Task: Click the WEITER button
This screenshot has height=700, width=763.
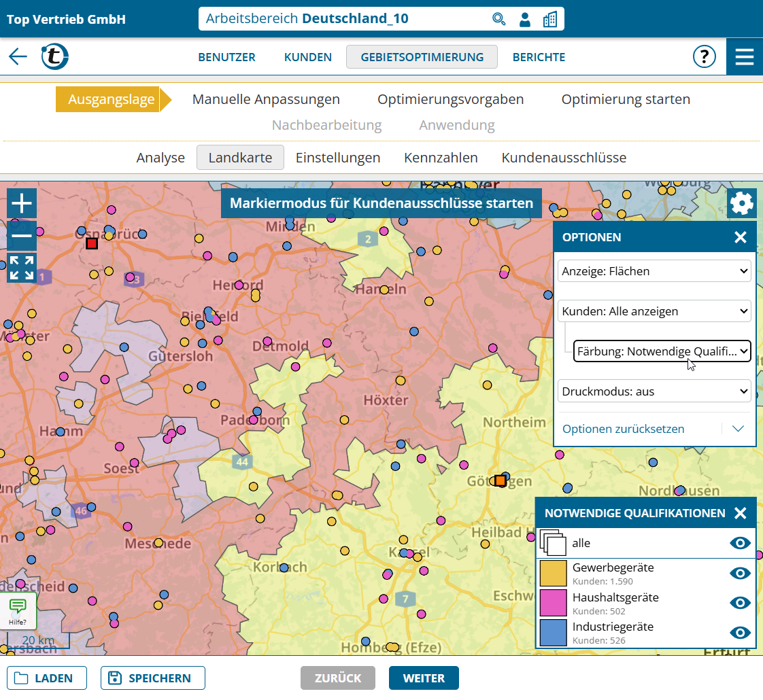Action: tap(424, 678)
